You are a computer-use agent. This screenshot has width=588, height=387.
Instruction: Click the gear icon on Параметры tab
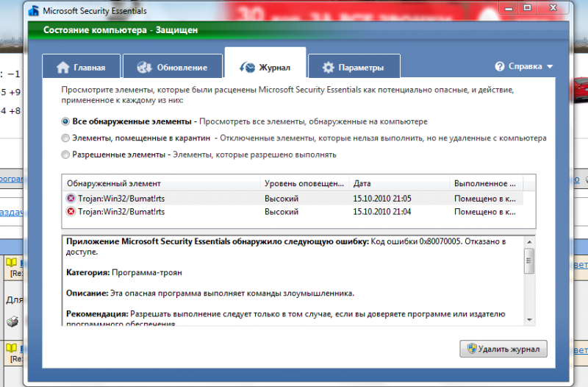click(x=328, y=68)
